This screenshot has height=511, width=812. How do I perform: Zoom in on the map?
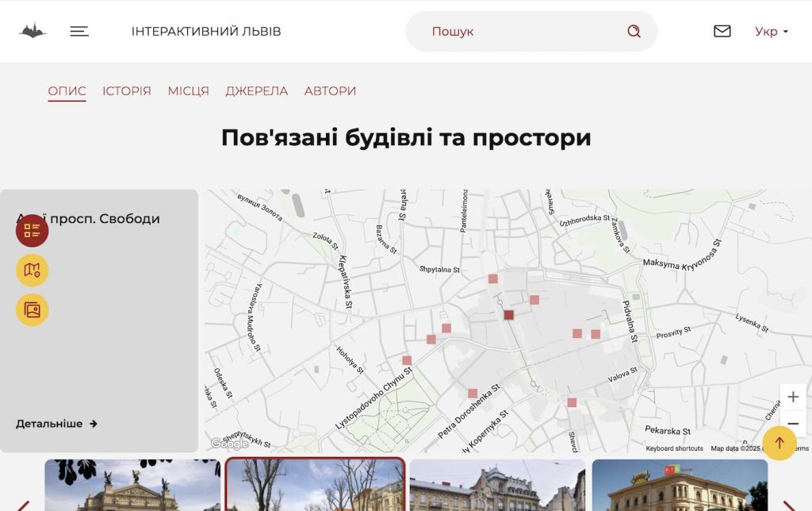(793, 397)
